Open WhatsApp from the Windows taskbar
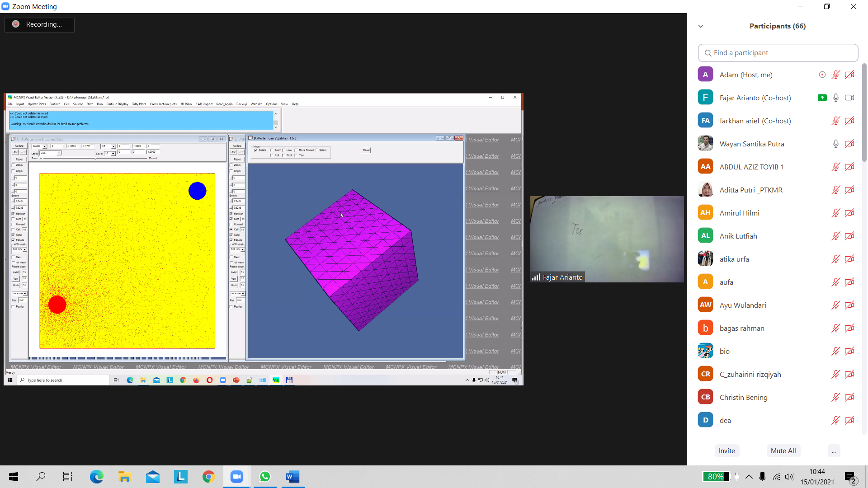 click(265, 477)
